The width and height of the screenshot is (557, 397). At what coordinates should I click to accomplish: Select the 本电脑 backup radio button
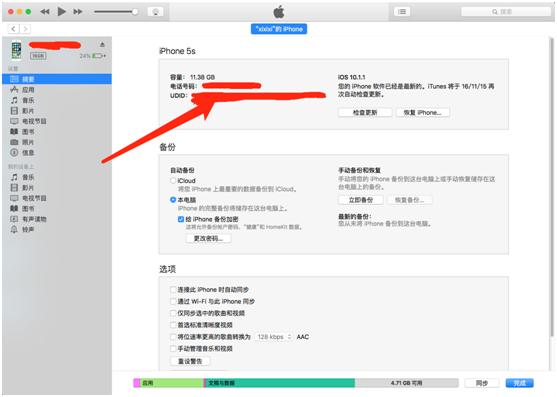[173, 200]
